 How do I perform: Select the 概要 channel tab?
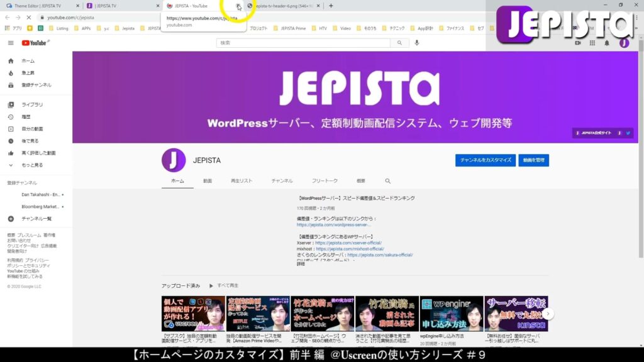[360, 181]
